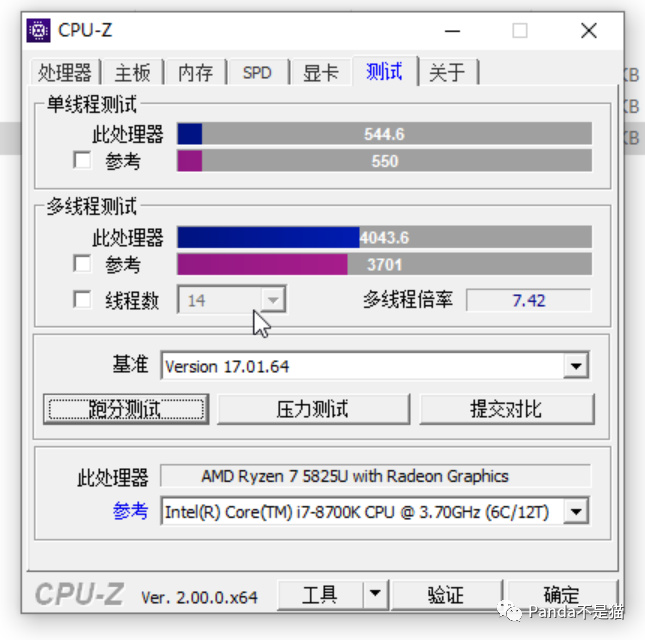Switch to the 主板 tab

[133, 73]
